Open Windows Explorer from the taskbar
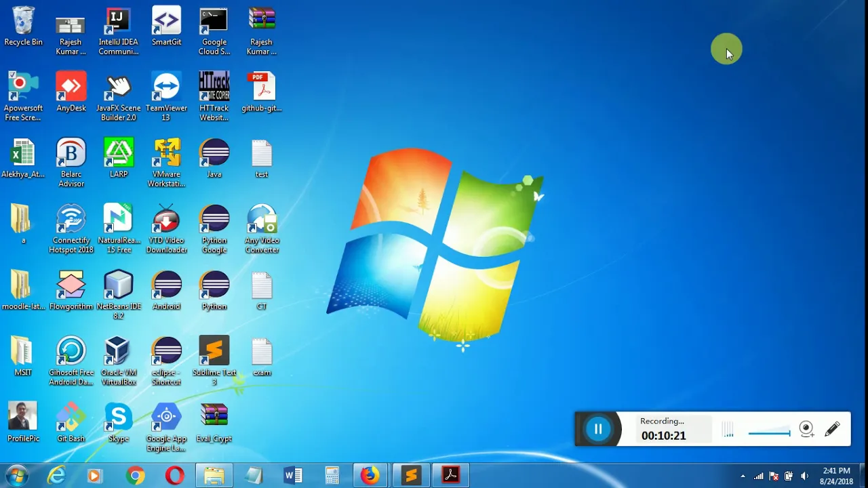Screen dimensions: 868x488 214,476
